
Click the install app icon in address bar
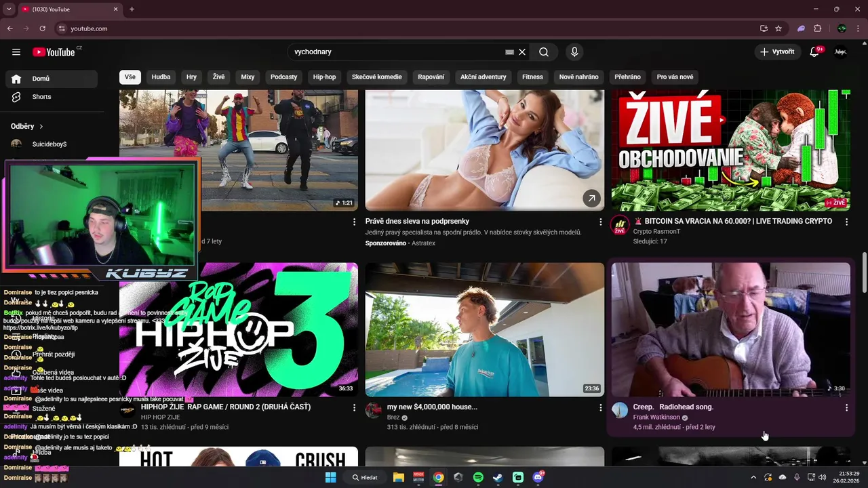764,28
